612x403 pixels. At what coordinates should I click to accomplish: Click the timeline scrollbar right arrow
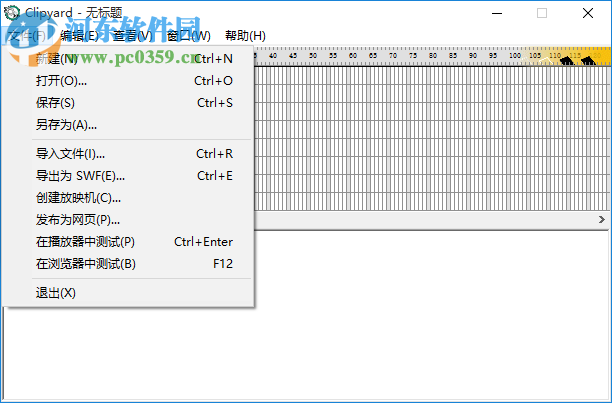(x=601, y=220)
